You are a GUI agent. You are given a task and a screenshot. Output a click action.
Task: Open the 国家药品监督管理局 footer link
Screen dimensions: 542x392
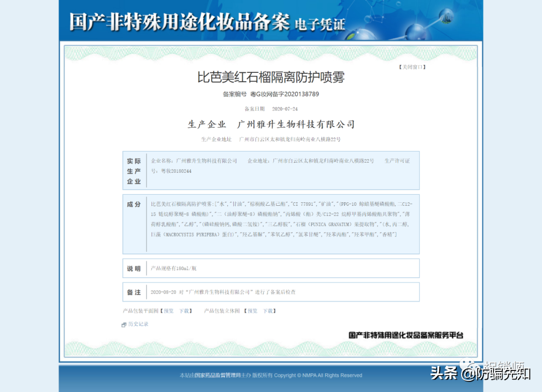point(218,375)
